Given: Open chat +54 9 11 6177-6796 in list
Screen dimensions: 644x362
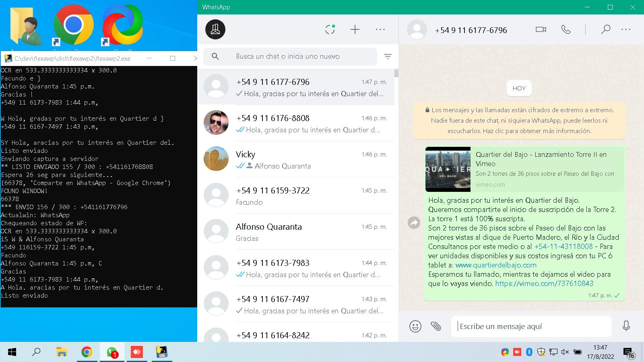Looking at the screenshot, I should pos(296,87).
